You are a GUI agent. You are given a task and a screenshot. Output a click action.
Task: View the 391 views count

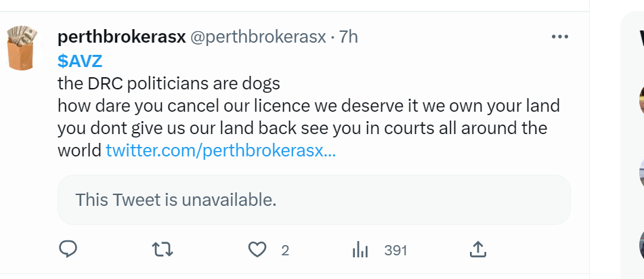pos(395,251)
